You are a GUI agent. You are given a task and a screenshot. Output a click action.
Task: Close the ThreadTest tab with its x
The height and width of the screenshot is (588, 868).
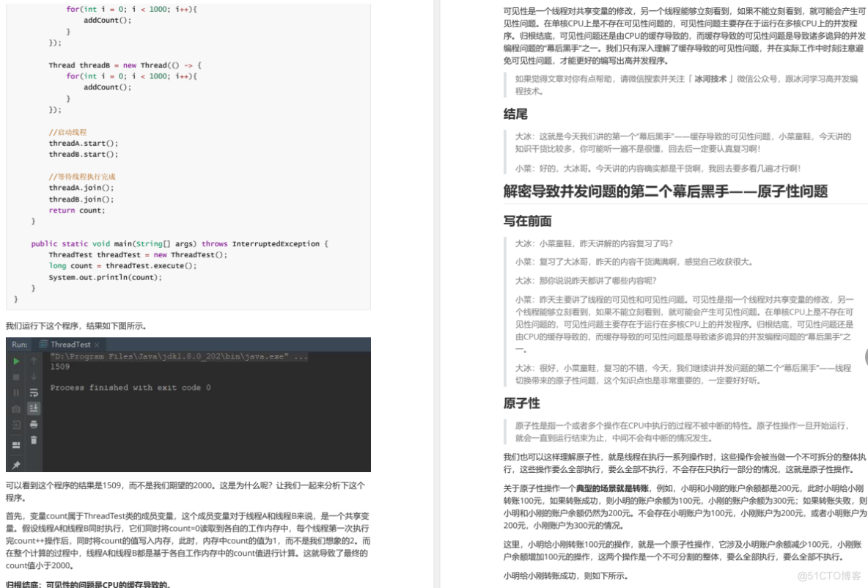[96, 345]
